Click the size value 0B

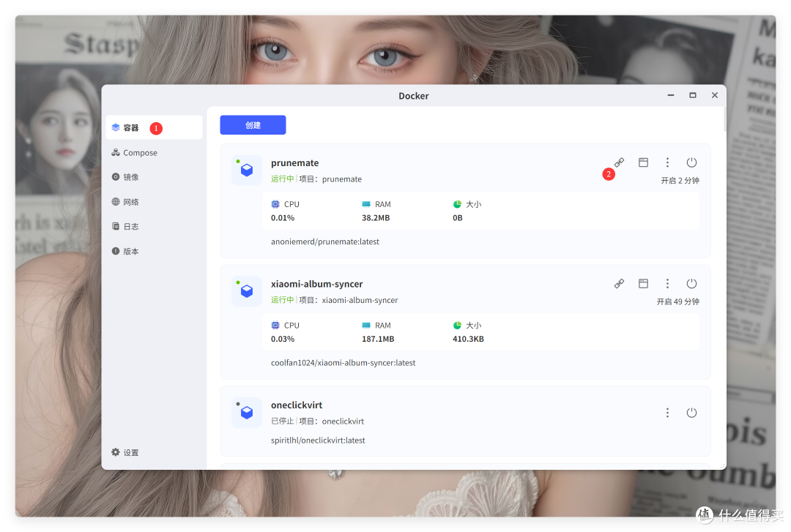(x=458, y=218)
